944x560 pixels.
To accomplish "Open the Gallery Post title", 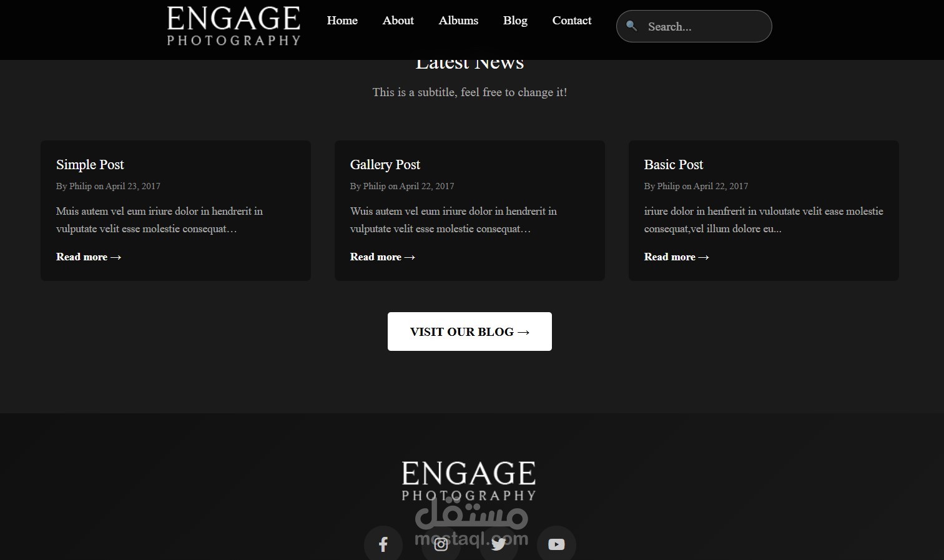I will click(x=385, y=165).
